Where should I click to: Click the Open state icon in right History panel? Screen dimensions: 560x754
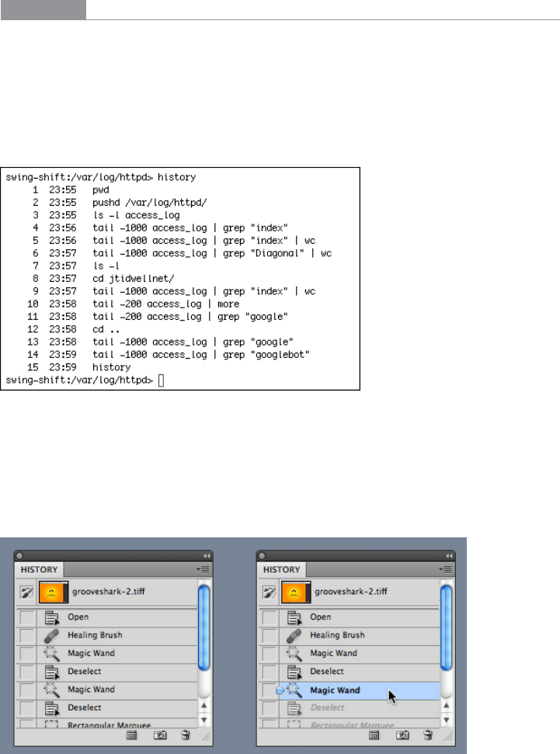tap(294, 617)
